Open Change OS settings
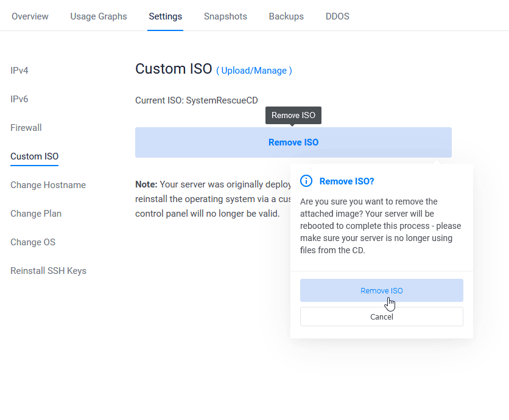The height and width of the screenshot is (420, 509). tap(33, 242)
